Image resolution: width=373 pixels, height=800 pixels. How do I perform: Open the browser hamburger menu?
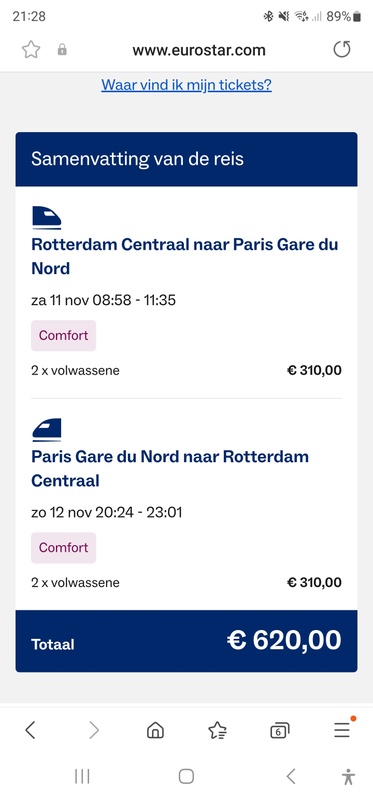(342, 730)
